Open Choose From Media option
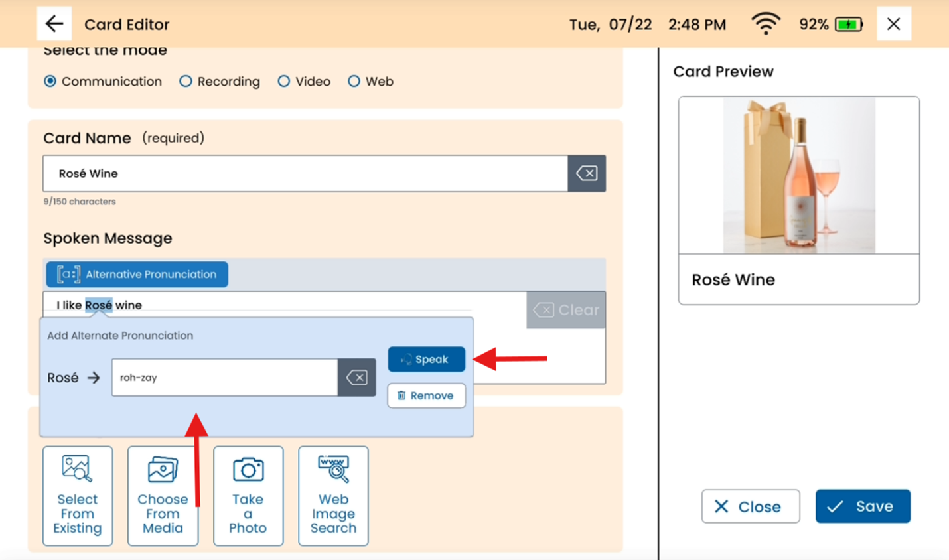949x560 pixels. [163, 496]
